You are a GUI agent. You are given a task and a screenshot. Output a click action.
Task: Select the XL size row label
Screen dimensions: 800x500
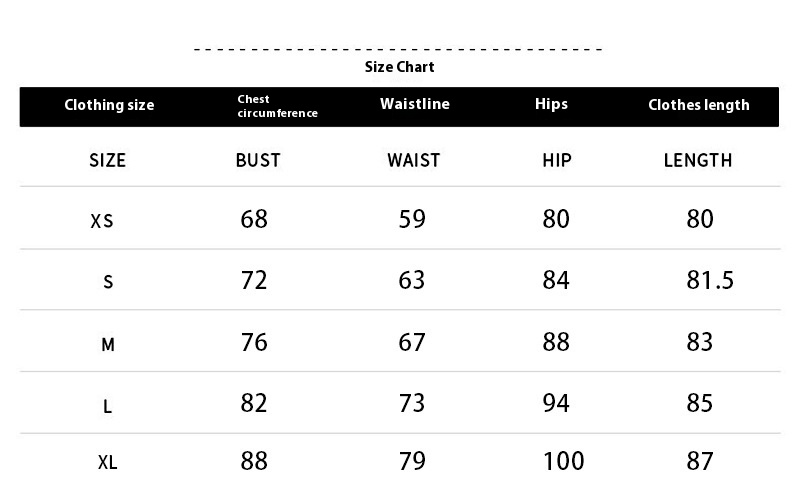point(108,463)
